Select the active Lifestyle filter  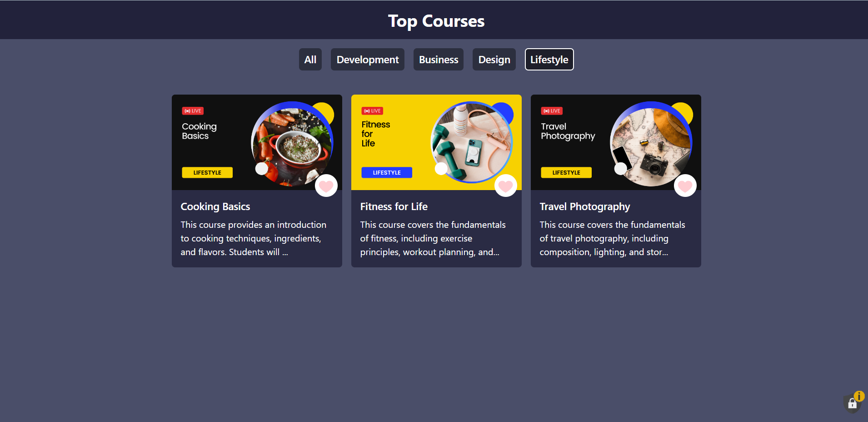549,60
